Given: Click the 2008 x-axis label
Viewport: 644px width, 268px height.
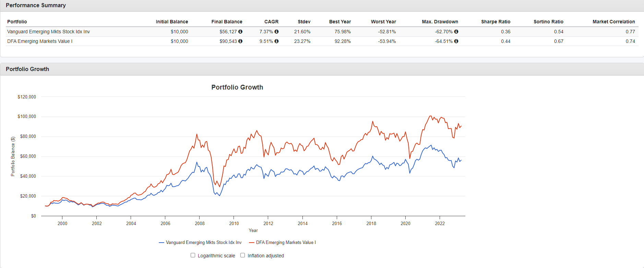Looking at the screenshot, I should 200,223.
